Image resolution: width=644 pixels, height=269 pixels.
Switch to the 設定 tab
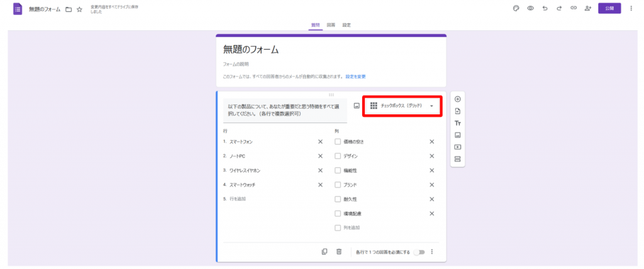[x=347, y=25]
